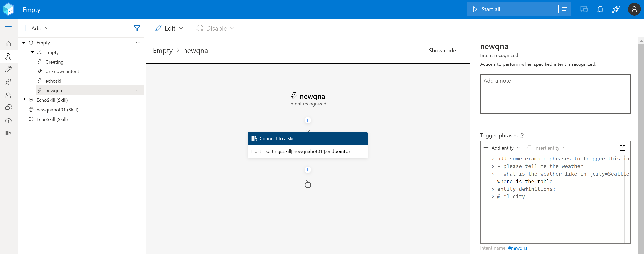The height and width of the screenshot is (254, 644).
Task: Click the wrench Configure icon in sidebar
Action: point(8,69)
